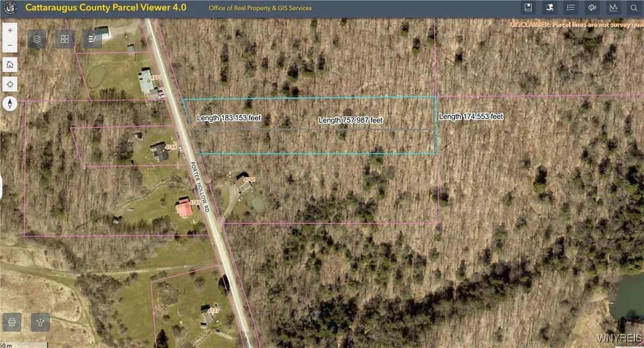Screen dimensions: 644x348
Task: Zoom out using the minus button
Action: tap(10, 45)
